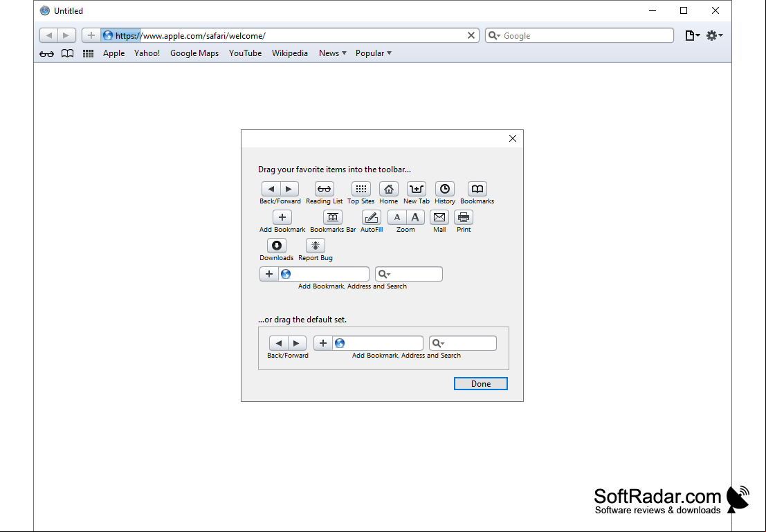Select the Mail envelope icon
766x532 pixels.
tap(439, 217)
